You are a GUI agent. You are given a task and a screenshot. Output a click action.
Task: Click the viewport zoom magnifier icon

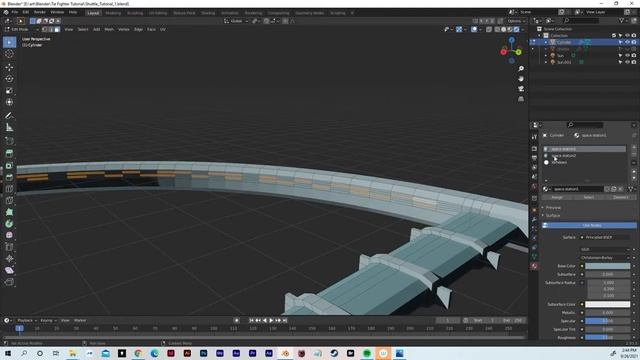521,69
